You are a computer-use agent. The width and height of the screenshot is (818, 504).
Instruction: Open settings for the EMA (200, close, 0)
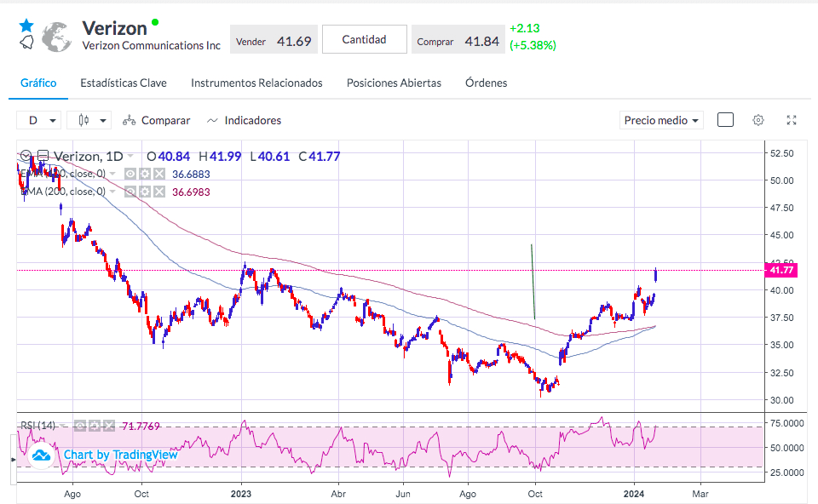click(145, 192)
